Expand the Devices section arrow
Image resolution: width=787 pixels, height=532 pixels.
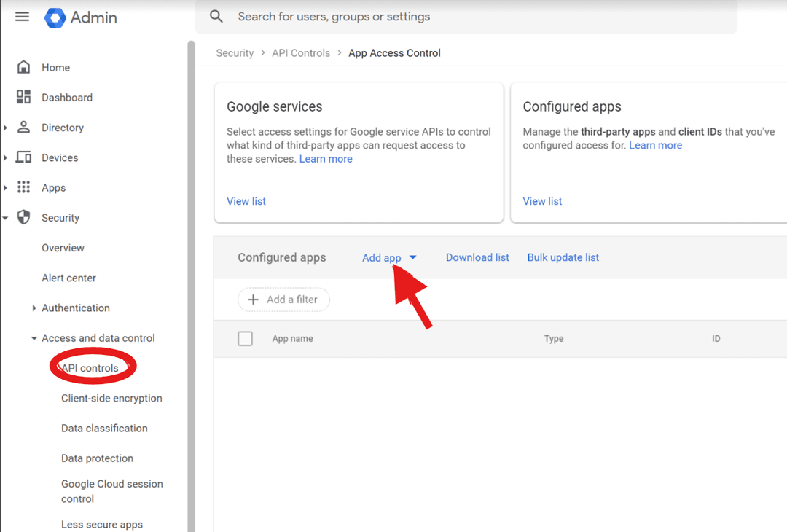(6, 158)
